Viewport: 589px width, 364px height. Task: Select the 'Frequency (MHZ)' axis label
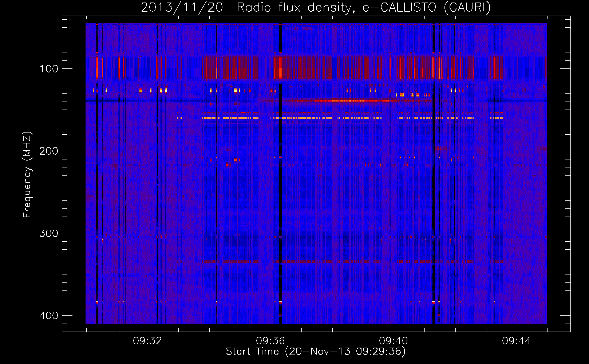(27, 175)
